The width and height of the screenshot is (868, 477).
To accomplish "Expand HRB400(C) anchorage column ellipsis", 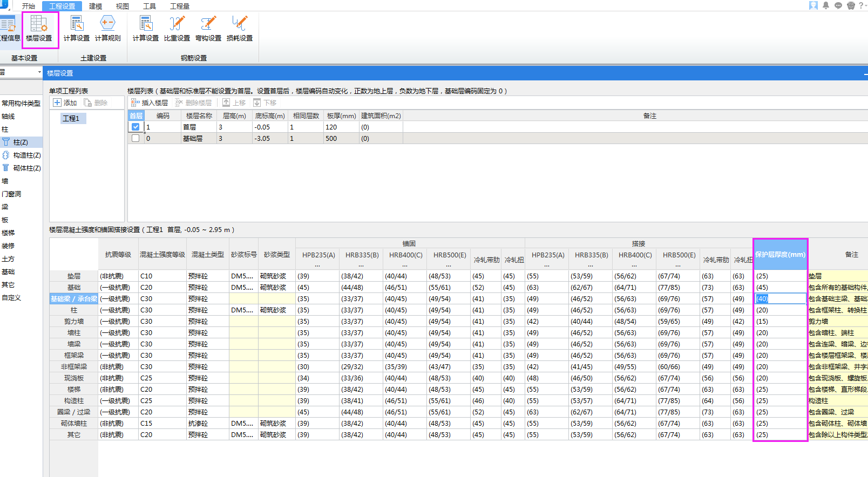I will [405, 265].
